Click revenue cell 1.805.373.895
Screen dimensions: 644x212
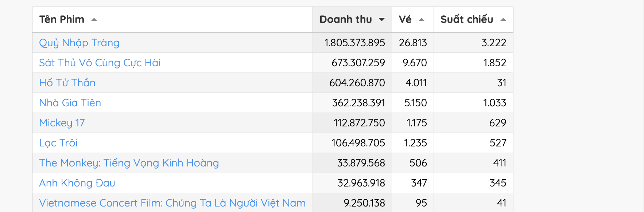(x=354, y=43)
